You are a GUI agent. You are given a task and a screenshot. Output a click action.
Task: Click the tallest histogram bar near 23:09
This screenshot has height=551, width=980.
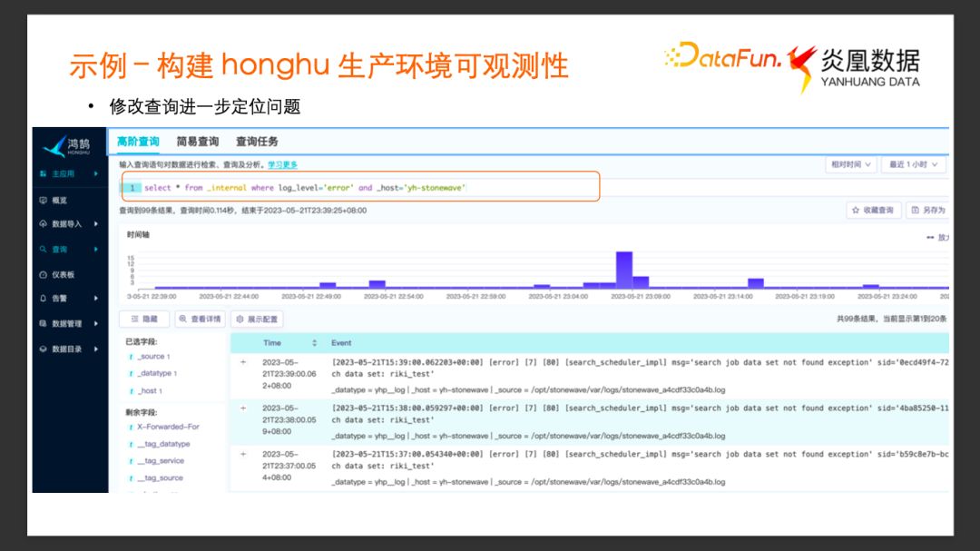tap(624, 270)
